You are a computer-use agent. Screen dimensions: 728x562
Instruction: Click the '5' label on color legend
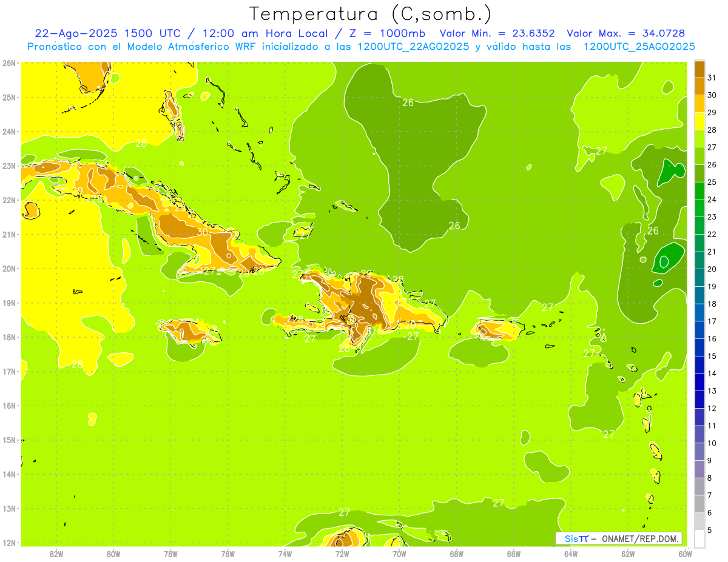tap(710, 530)
